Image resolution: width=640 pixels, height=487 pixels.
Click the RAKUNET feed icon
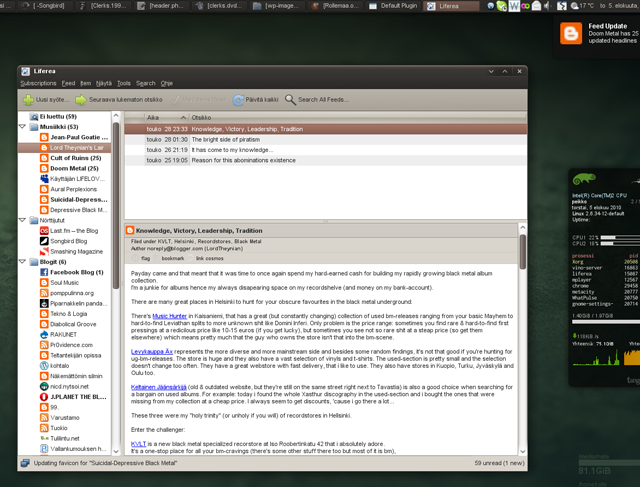(44, 334)
